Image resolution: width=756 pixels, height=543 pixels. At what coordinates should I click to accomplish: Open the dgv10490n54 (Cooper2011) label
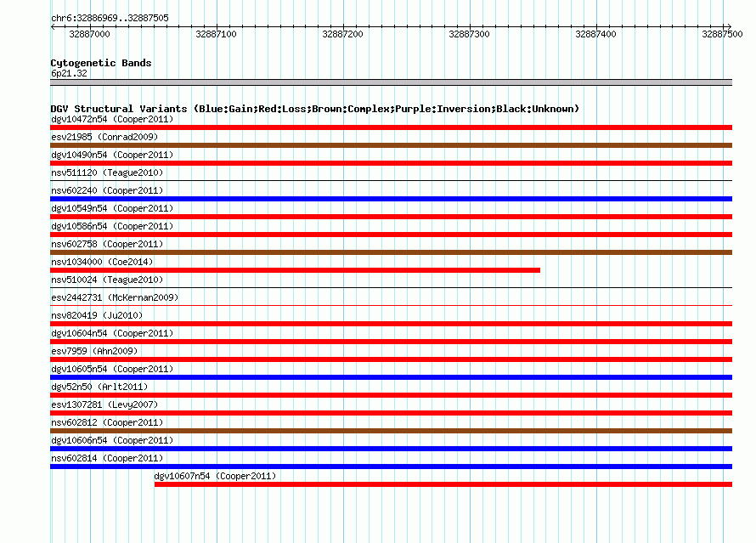click(112, 155)
